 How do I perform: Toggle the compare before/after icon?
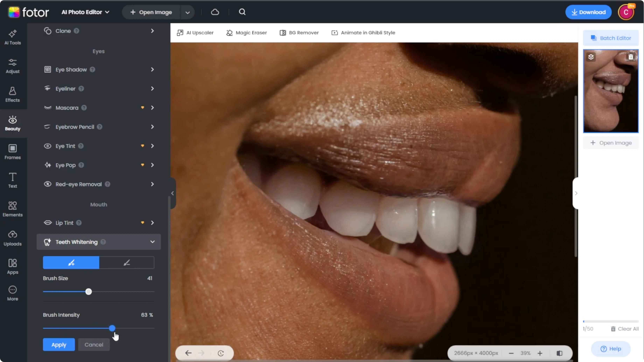[559, 353]
